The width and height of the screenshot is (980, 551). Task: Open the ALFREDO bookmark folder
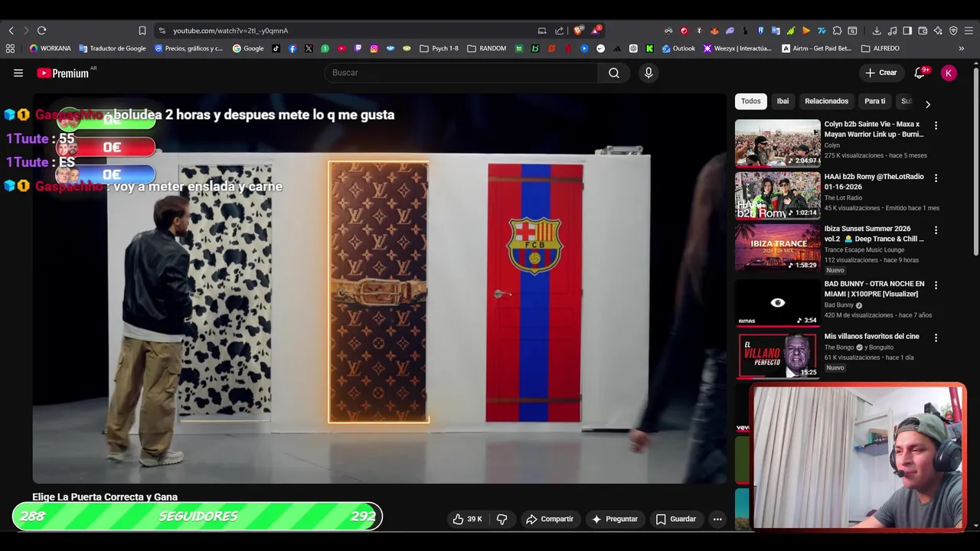coord(880,48)
